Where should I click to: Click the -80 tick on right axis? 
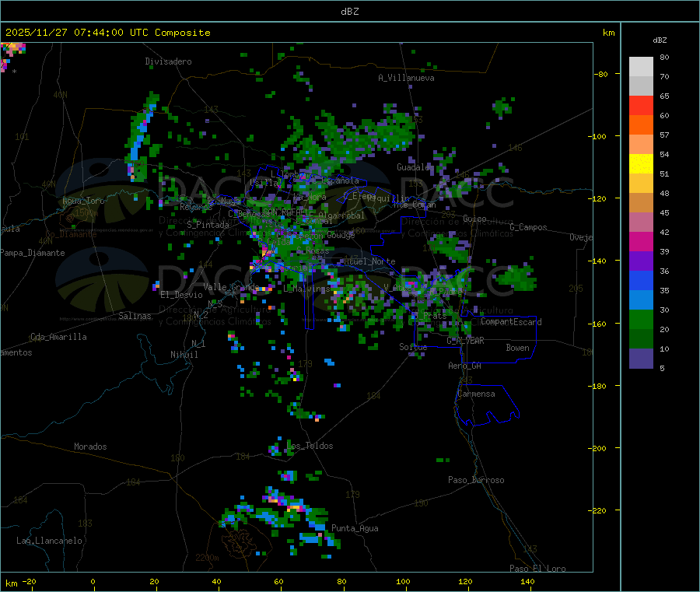pos(600,74)
